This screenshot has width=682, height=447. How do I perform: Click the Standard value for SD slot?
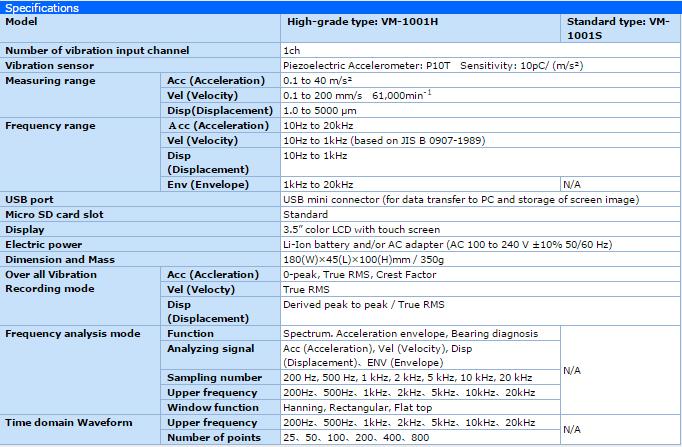coord(305,214)
